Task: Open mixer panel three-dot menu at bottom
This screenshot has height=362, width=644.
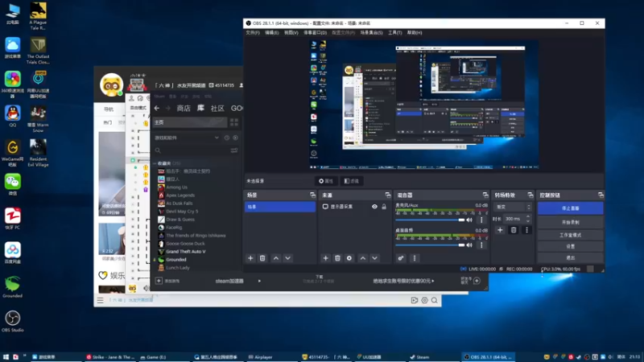Action: [x=414, y=258]
